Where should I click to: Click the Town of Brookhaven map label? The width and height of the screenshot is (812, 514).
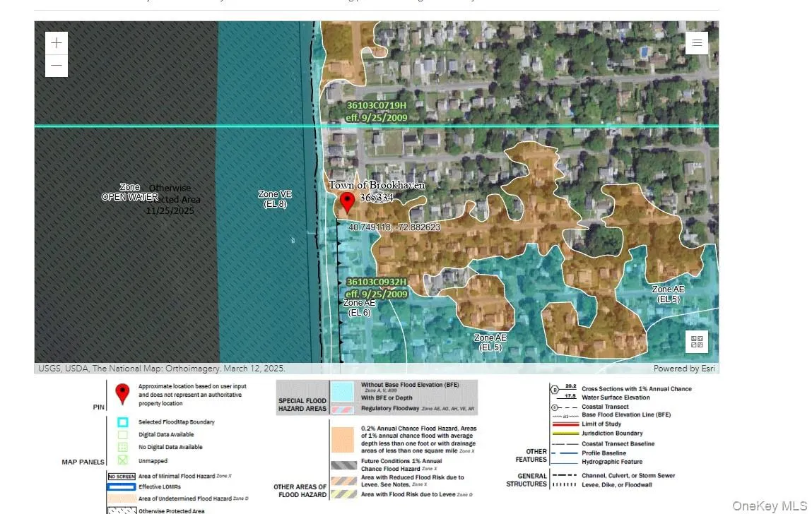[x=377, y=185]
